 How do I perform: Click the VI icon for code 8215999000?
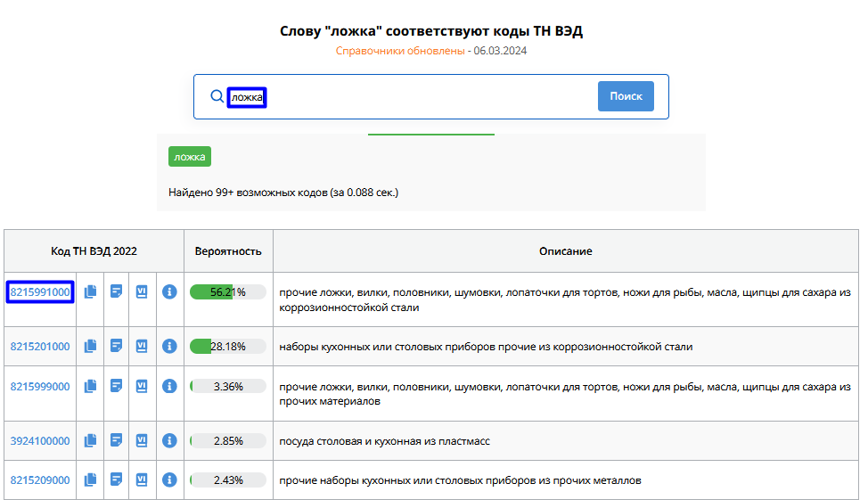click(141, 386)
